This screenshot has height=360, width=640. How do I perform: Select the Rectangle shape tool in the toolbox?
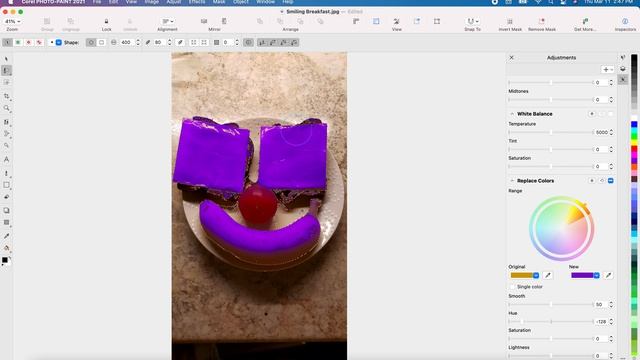[6, 185]
